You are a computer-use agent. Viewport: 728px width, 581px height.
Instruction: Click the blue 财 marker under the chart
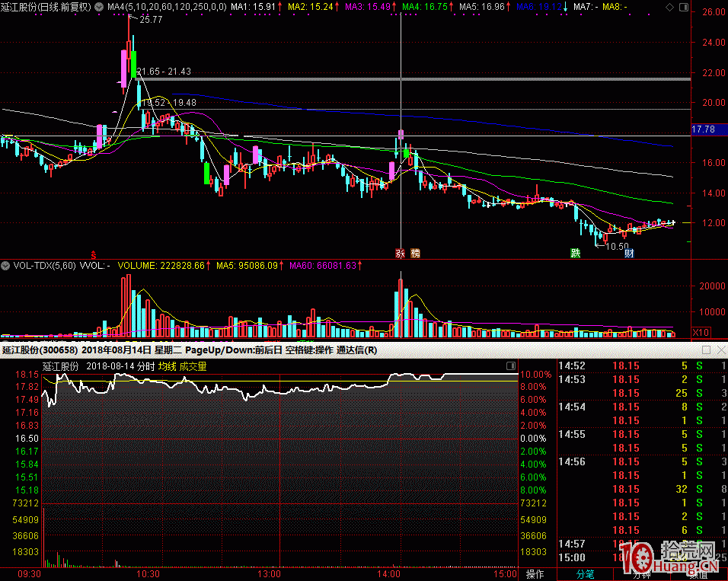coord(629,254)
